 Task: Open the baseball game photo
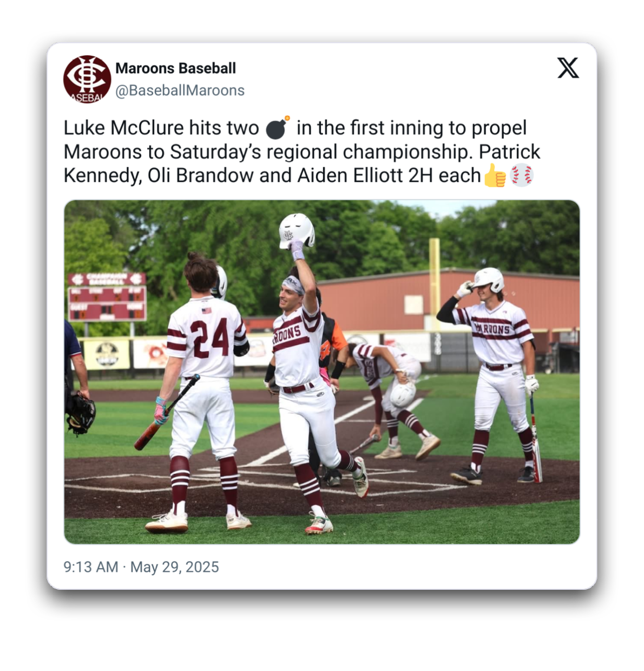[322, 372]
